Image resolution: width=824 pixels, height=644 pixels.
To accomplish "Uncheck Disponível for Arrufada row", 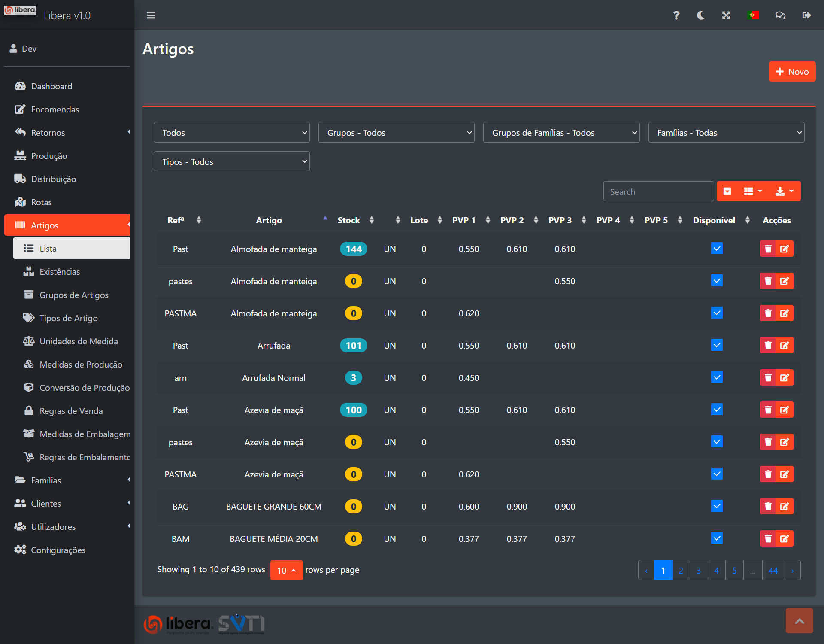I will coord(717,345).
